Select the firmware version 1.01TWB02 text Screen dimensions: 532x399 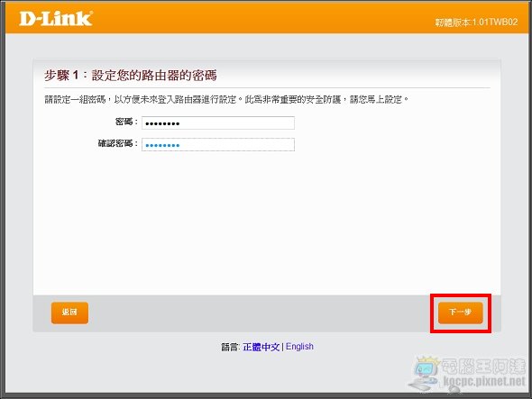[476, 23]
